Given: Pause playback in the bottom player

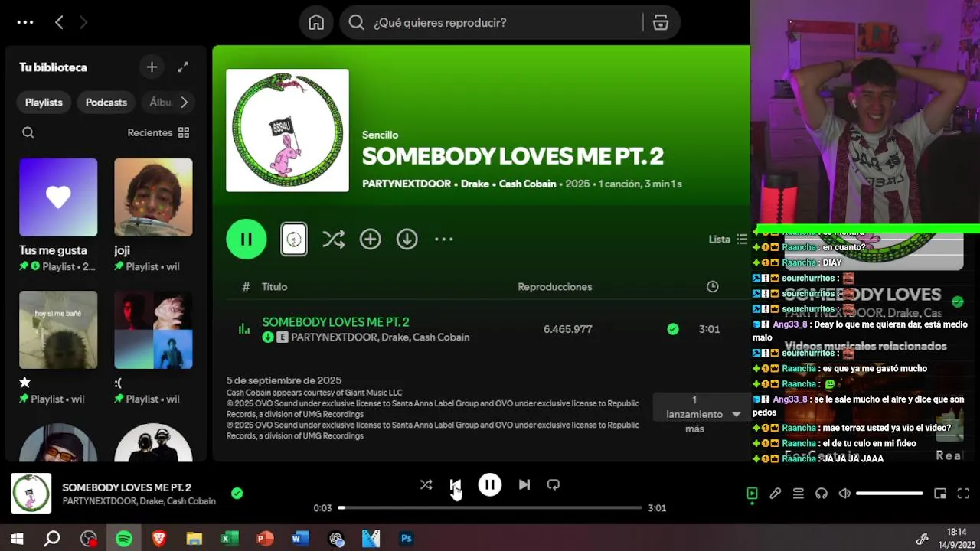Looking at the screenshot, I should pyautogui.click(x=490, y=484).
